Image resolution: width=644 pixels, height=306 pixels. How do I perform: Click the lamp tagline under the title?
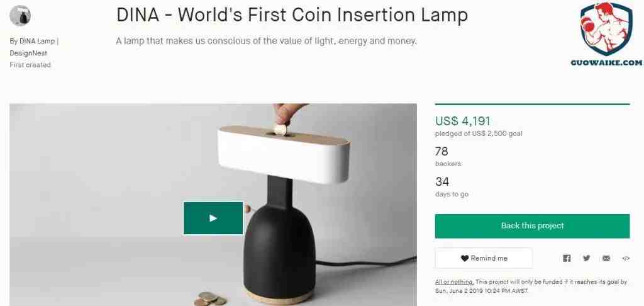267,41
